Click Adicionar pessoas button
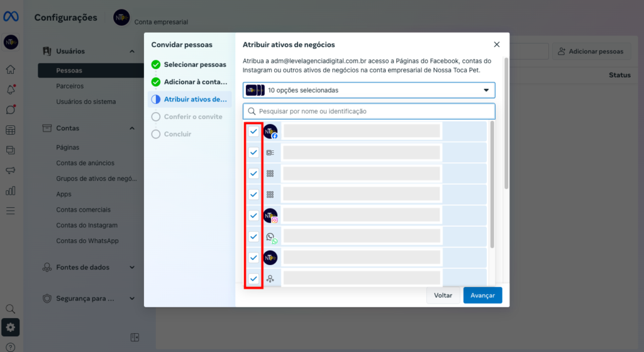Viewport: 644px width, 352px height. 591,52
